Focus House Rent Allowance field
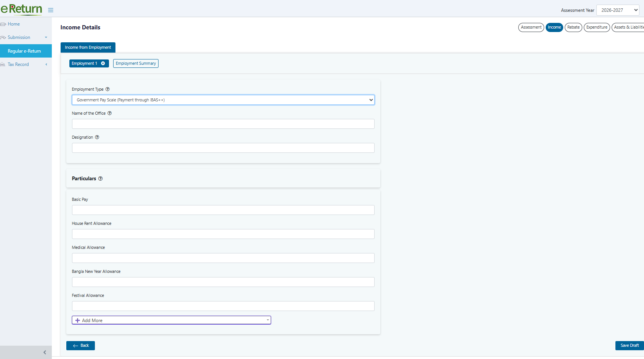The image size is (644, 359). (223, 234)
